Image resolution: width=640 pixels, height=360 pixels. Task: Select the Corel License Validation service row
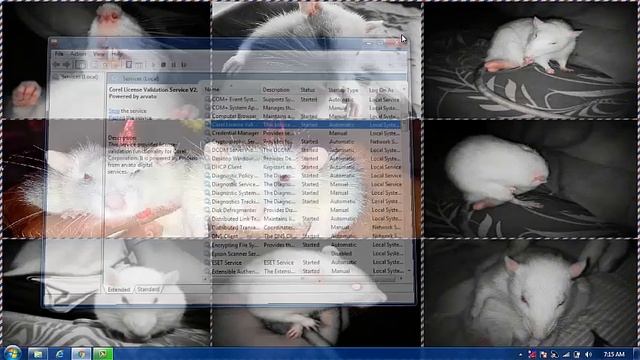[x=302, y=124]
